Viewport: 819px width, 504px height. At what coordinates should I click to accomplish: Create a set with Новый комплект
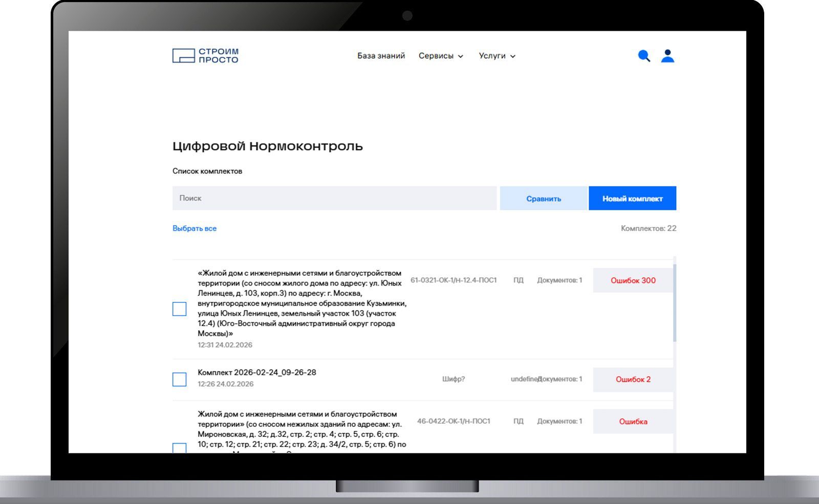[x=632, y=199]
